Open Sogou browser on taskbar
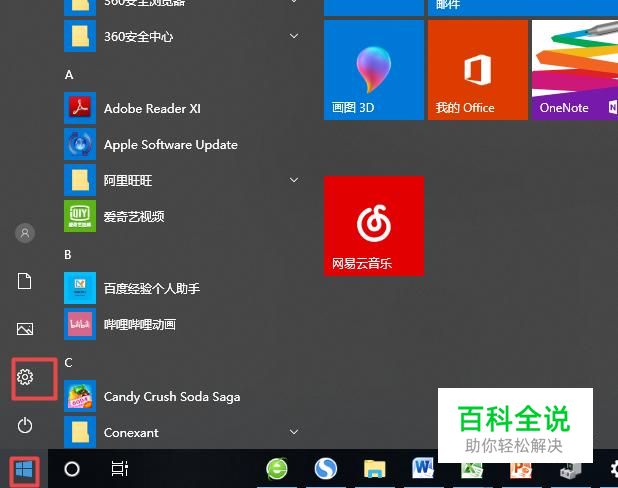The image size is (618, 488). pyautogui.click(x=326, y=469)
